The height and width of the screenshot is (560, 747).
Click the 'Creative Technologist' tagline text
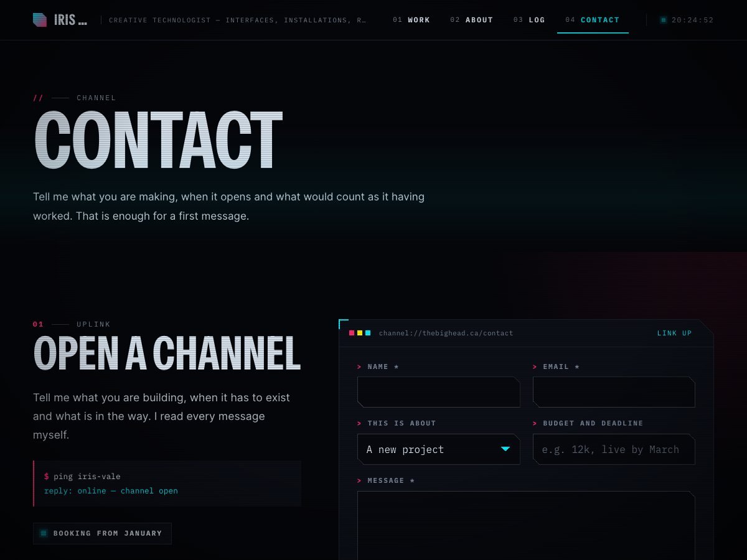(238, 20)
